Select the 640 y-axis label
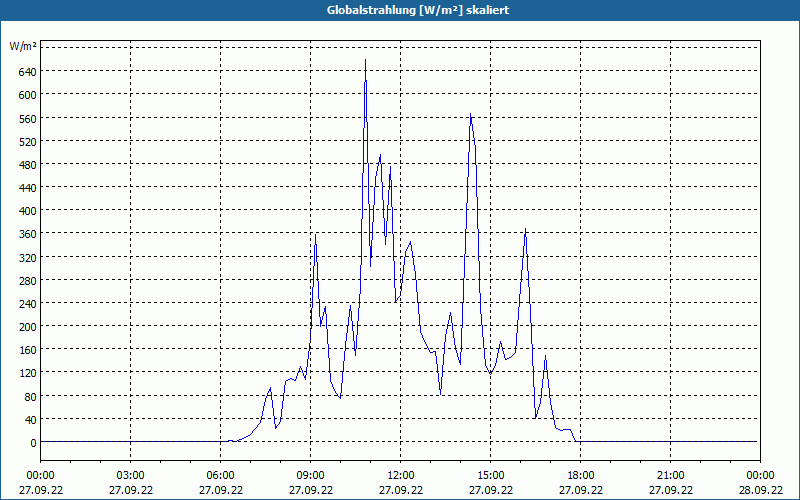 [30, 72]
